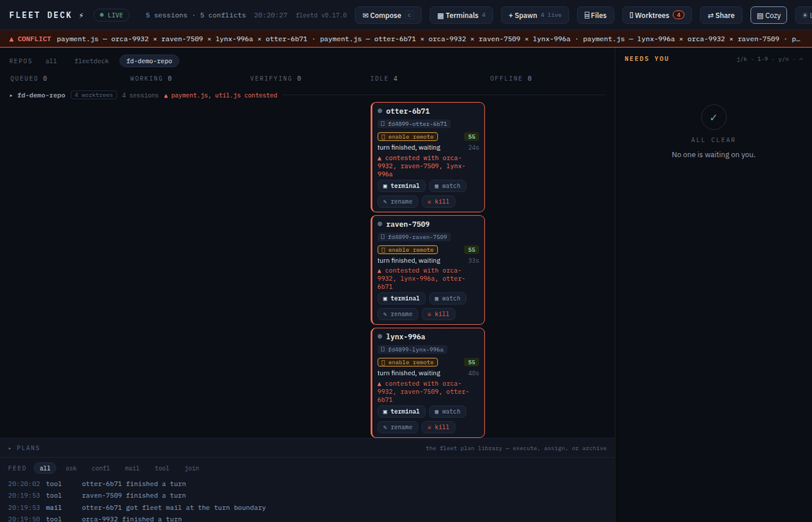812x522 pixels.
Task: Enable remote on otter-6b71
Action: click(407, 137)
